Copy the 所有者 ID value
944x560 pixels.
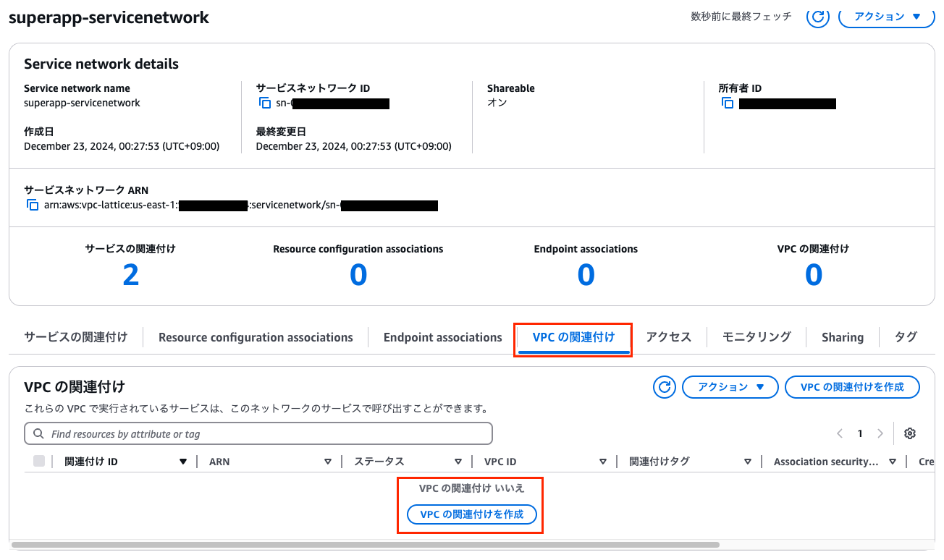click(x=728, y=103)
